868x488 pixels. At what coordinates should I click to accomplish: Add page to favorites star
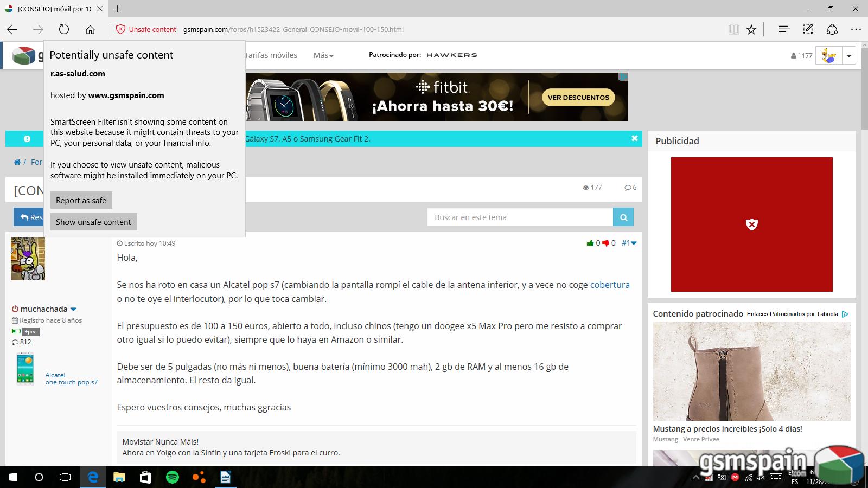point(751,30)
